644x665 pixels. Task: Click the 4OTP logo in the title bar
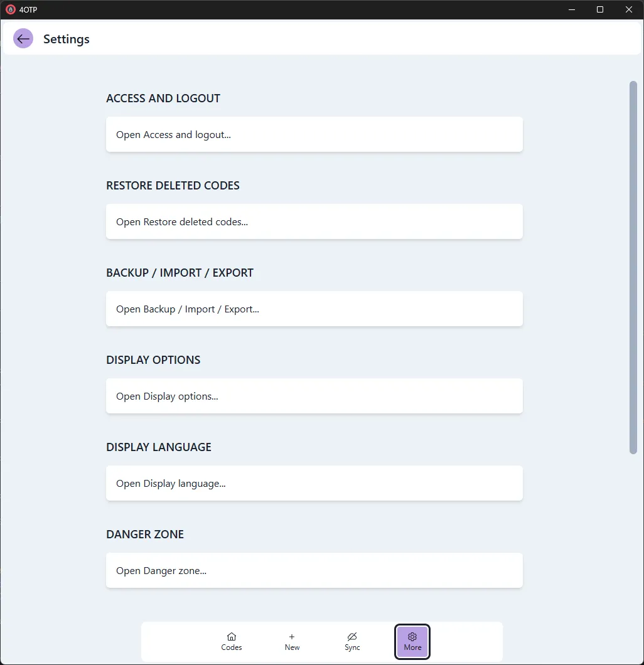11,9
